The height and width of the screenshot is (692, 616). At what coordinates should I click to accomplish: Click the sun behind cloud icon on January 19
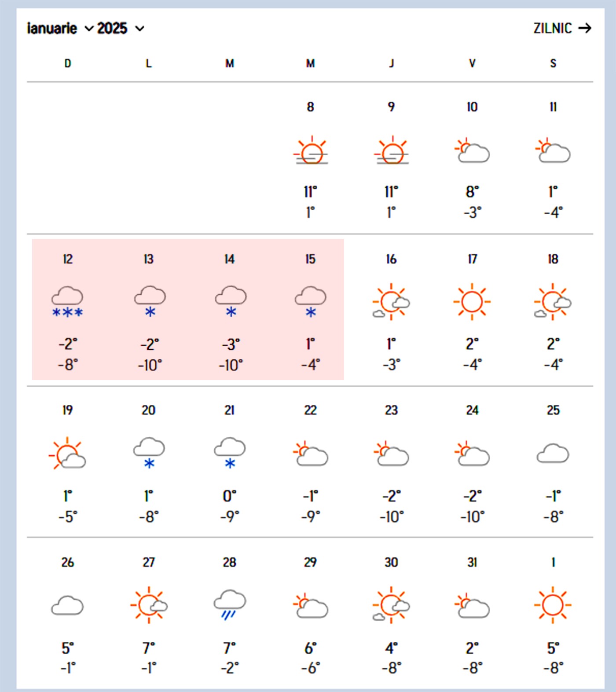[67, 454]
